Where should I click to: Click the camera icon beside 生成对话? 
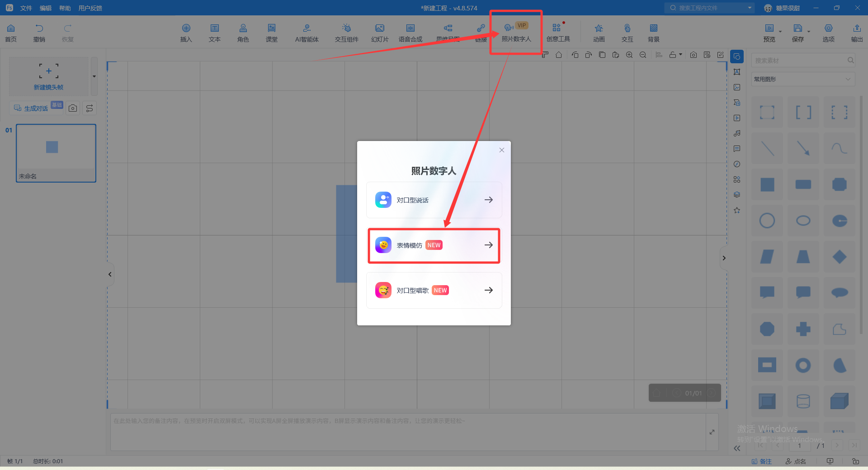pyautogui.click(x=73, y=108)
